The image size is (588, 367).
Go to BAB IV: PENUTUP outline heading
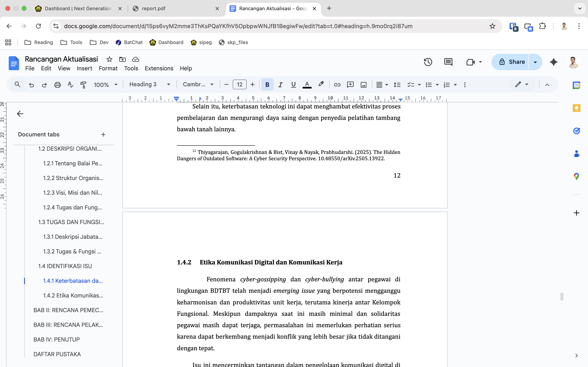(57, 339)
